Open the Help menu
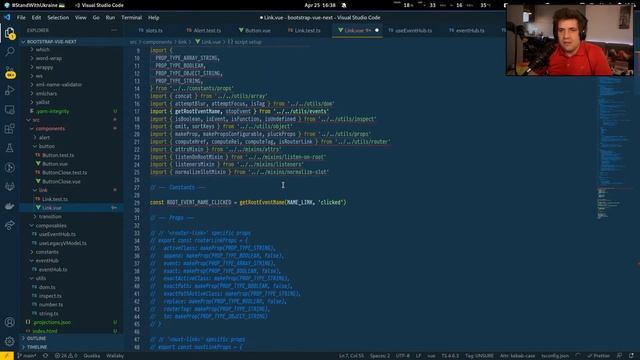This screenshot has width=640, height=360. 153,18
